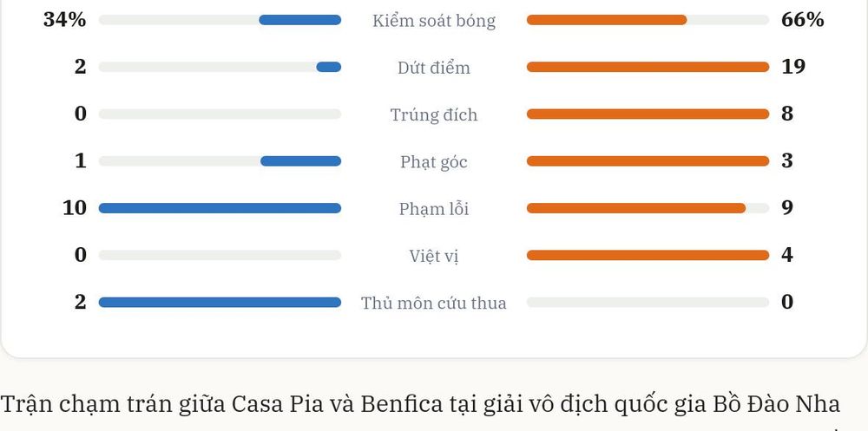Click the orange Trúng đích bar
The width and height of the screenshot is (868, 431).
tap(648, 114)
